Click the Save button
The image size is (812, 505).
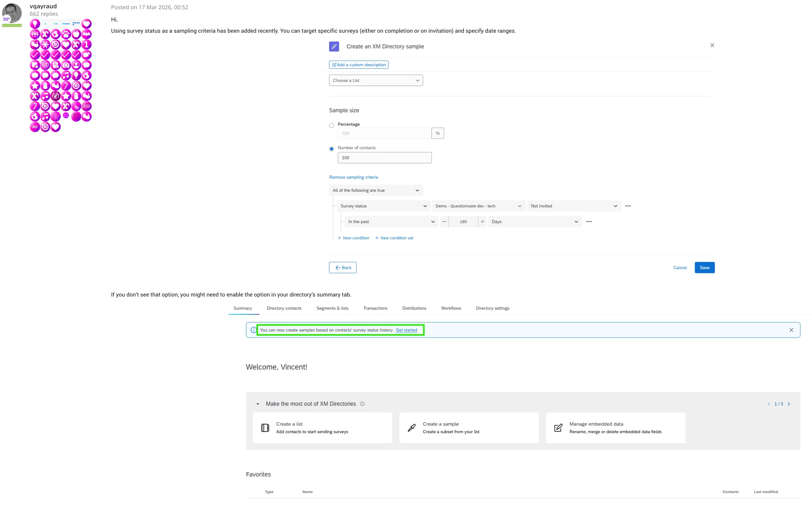704,268
